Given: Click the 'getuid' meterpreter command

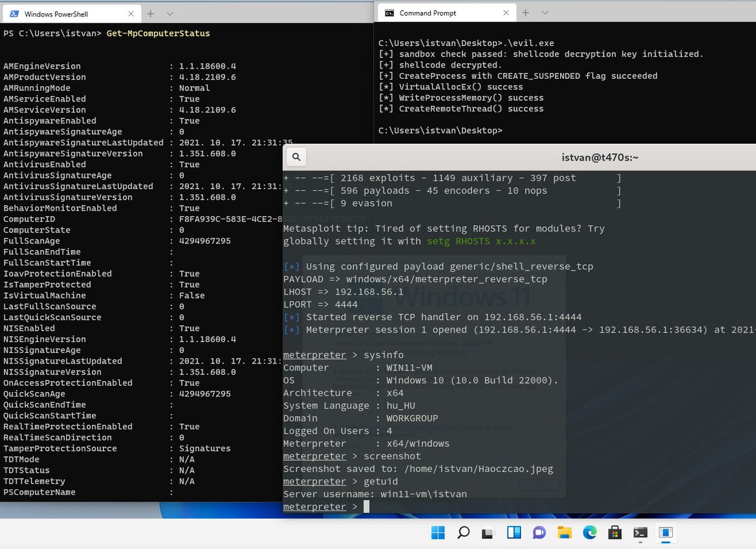Looking at the screenshot, I should [381, 481].
